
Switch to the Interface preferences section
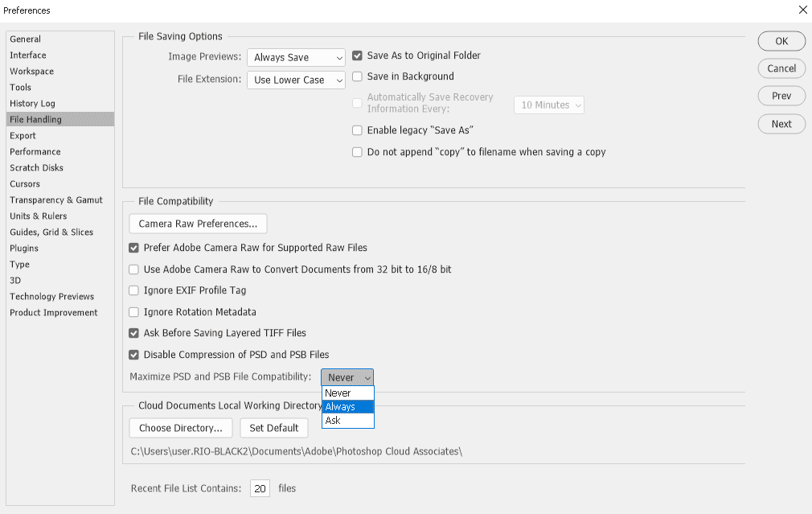28,56
